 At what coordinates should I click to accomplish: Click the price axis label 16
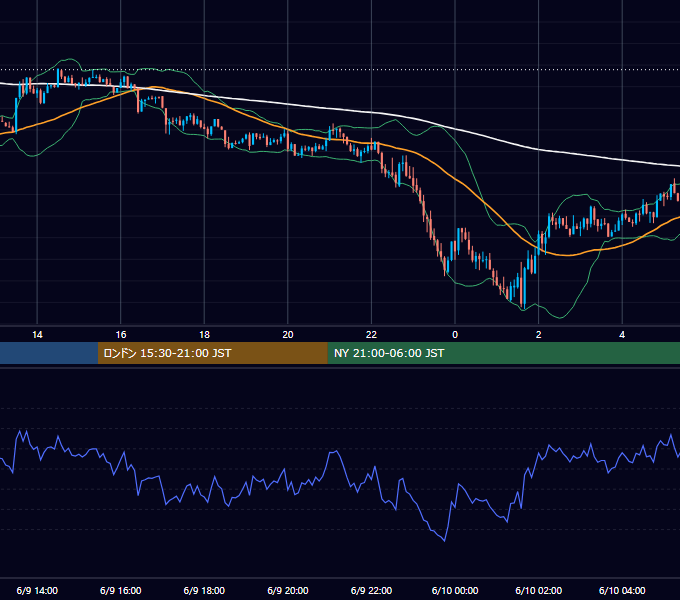[x=121, y=335]
